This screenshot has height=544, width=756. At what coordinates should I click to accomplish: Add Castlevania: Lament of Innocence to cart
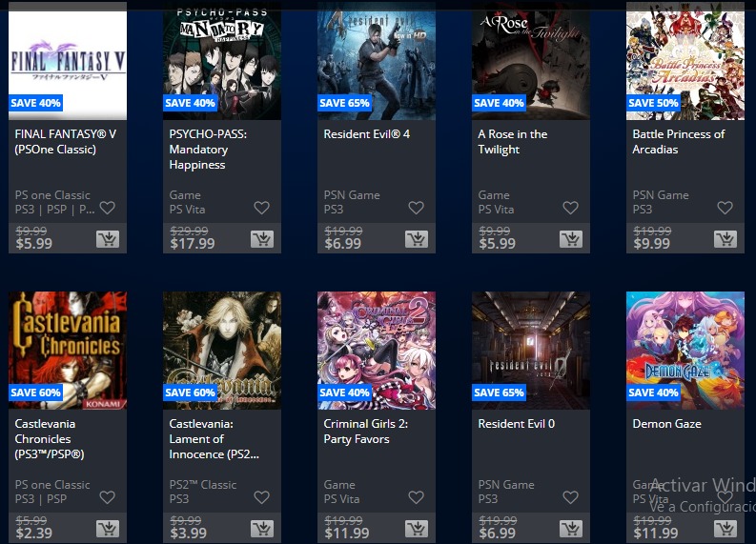point(262,529)
